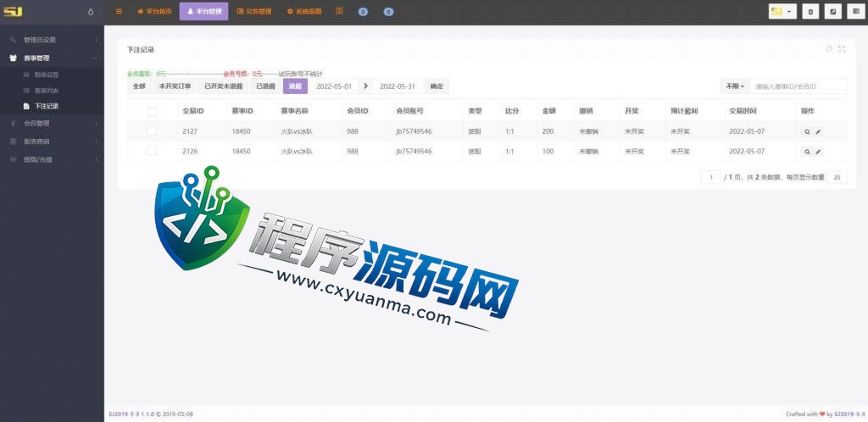Click the 赛事ID column header

click(x=242, y=111)
